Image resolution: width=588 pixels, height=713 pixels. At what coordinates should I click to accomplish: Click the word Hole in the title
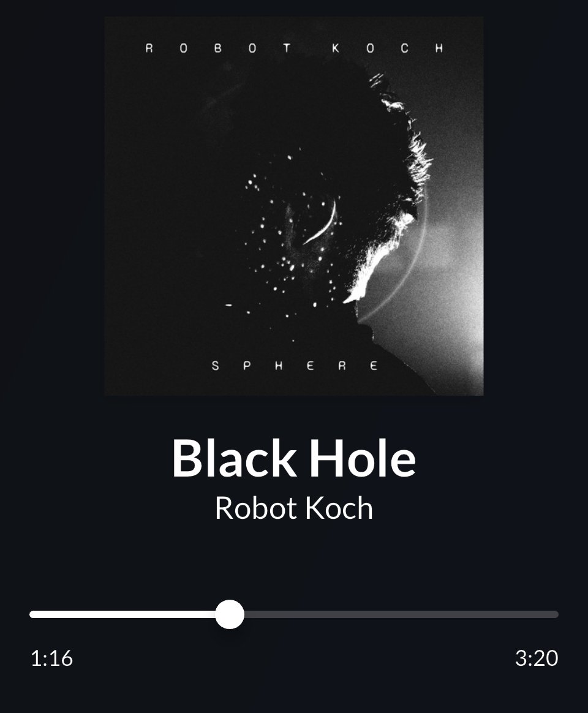tap(363, 458)
